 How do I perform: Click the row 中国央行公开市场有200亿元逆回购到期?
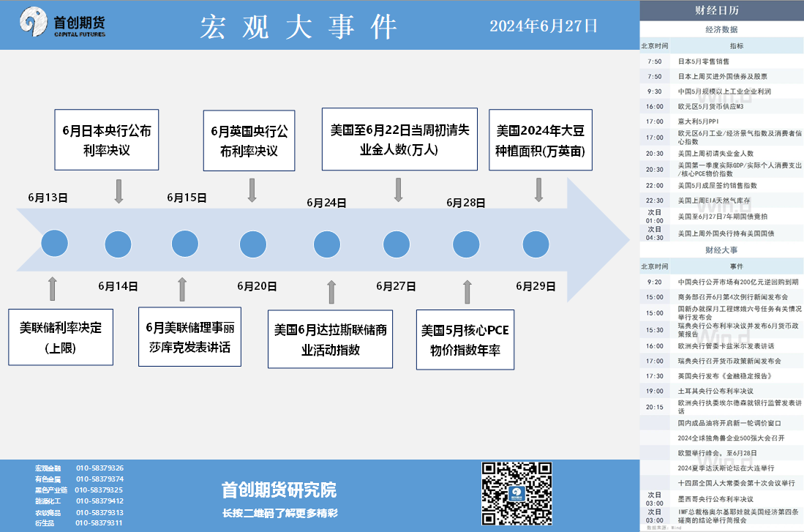click(721, 282)
